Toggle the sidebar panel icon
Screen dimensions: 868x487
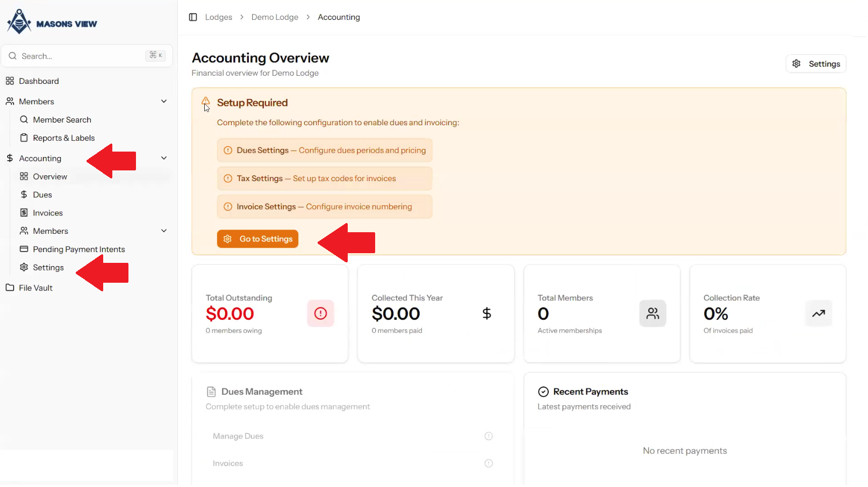[x=193, y=17]
